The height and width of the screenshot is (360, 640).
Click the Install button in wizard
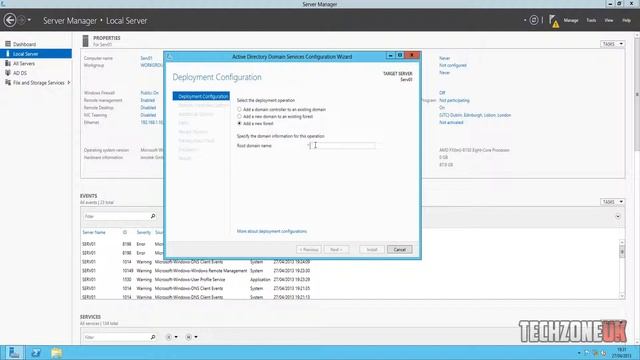371,249
